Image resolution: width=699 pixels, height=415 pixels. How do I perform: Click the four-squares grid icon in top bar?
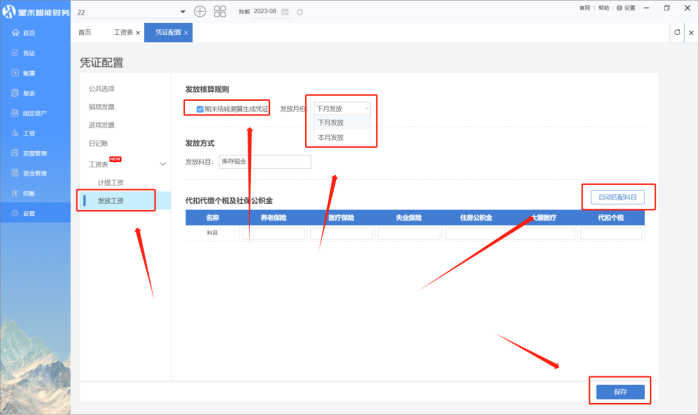(220, 11)
